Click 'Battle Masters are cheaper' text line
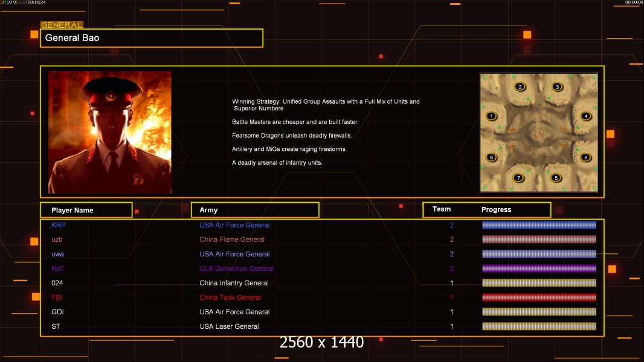644x362 pixels. coord(295,122)
